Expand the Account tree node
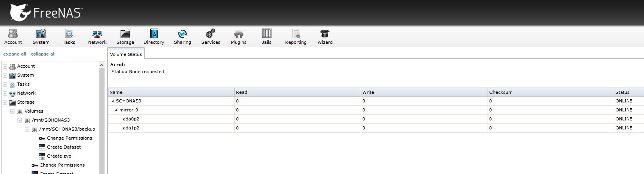The image size is (644, 174). 5,66
